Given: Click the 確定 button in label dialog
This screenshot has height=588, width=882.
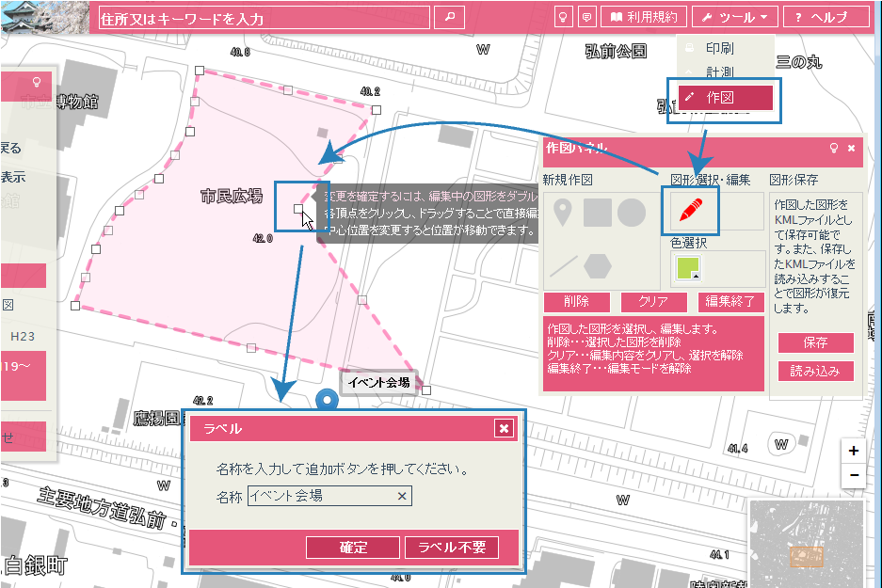Looking at the screenshot, I should [353, 548].
